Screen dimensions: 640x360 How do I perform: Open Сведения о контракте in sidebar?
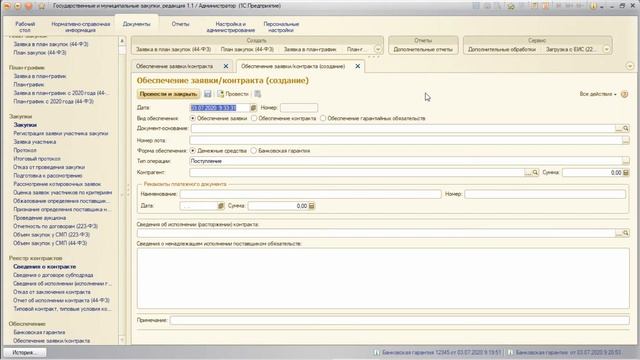[x=44, y=267]
